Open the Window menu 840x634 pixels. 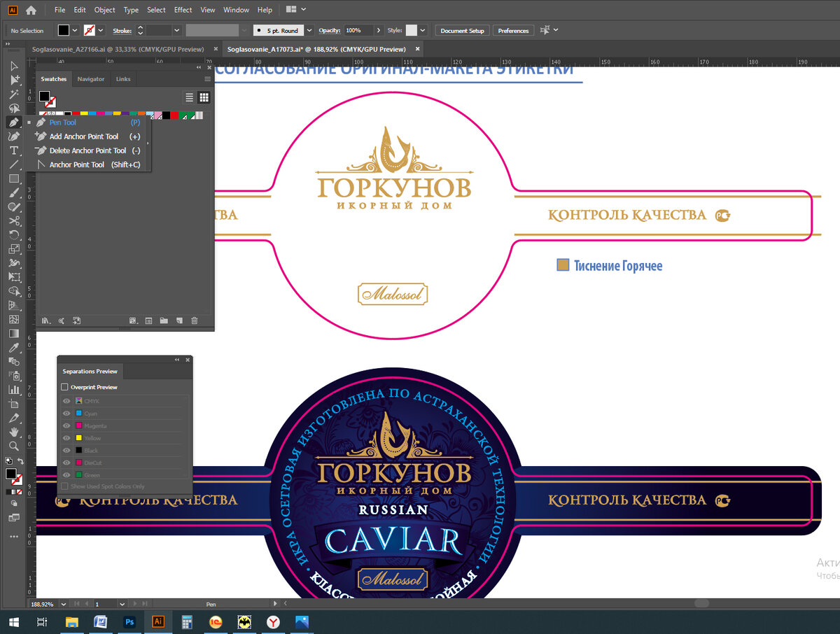click(x=237, y=10)
